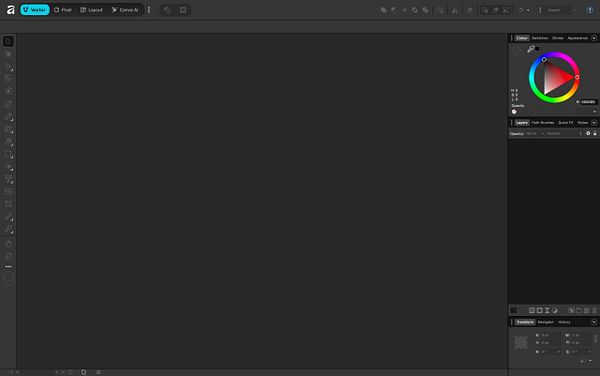
Task: Open the Canva AI studio
Action: point(125,10)
